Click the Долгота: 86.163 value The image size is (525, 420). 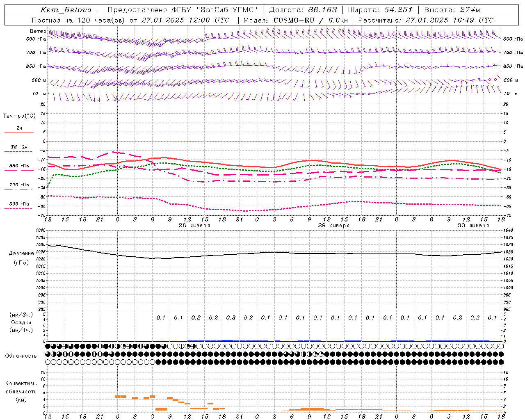coord(303,10)
